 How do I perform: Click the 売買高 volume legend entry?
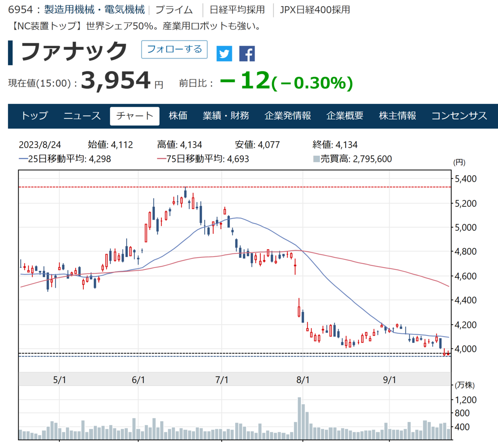[352, 159]
